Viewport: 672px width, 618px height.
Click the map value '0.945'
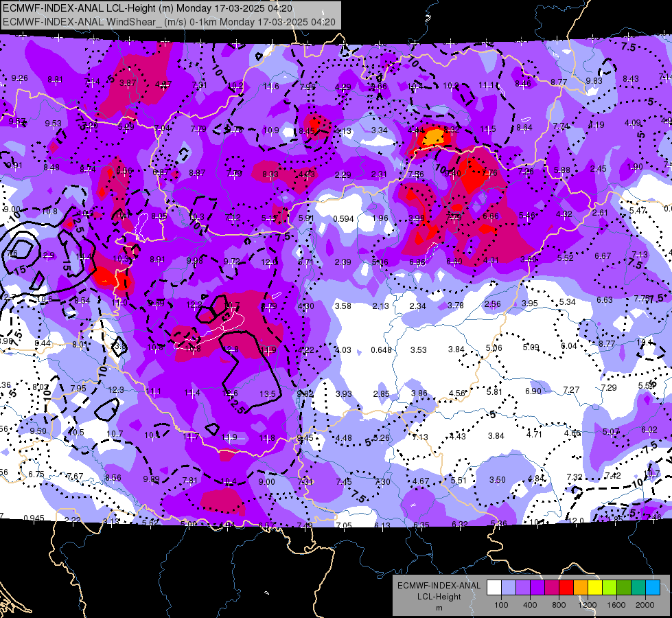(x=34, y=518)
